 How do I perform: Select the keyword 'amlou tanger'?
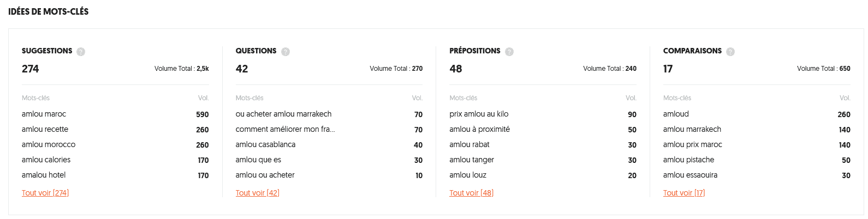point(472,160)
